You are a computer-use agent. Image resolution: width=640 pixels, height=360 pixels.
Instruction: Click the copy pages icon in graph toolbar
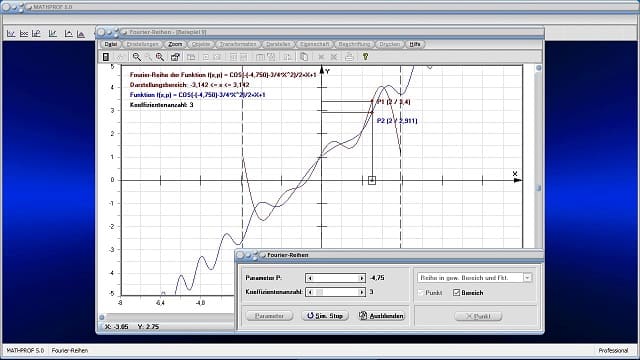tap(304, 57)
